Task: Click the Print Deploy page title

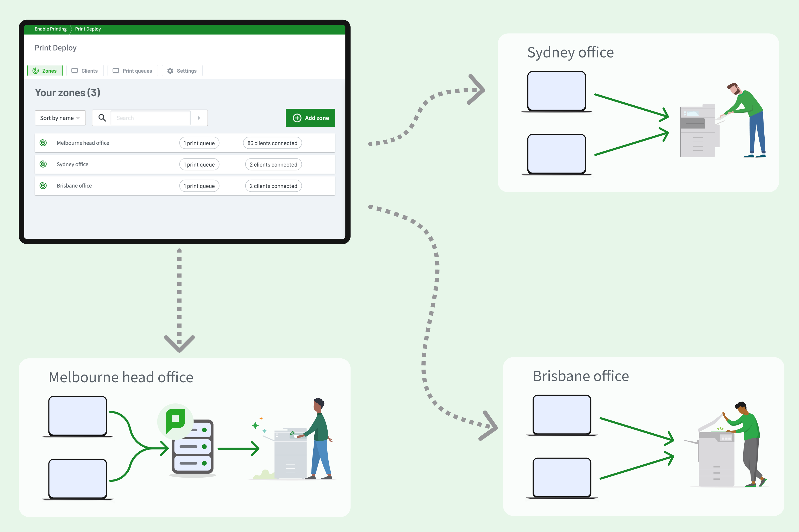Action: coord(56,48)
